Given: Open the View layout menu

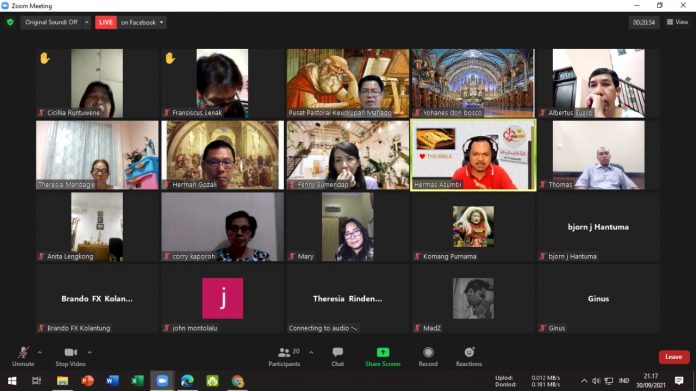Looking at the screenshot, I should click(677, 22).
